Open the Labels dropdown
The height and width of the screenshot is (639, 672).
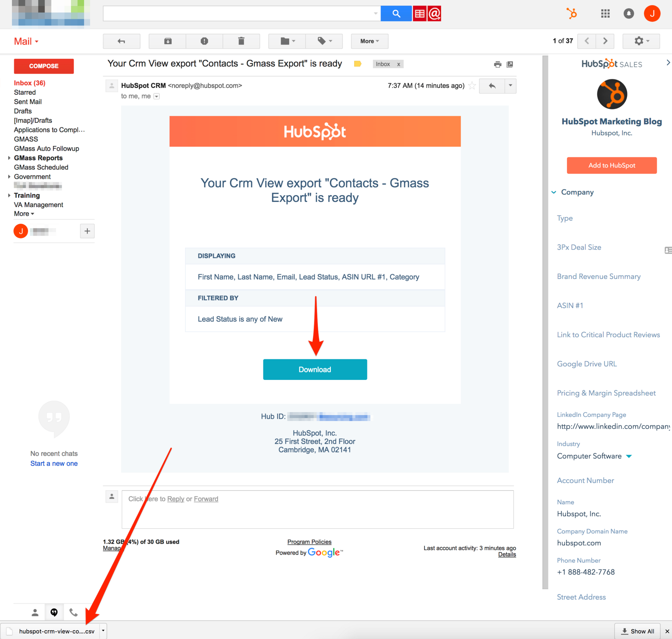pos(324,41)
